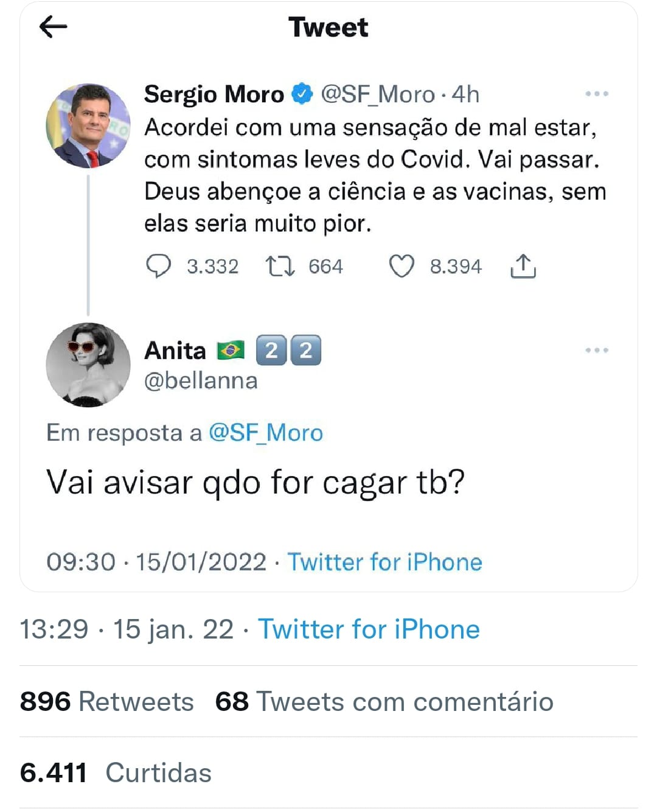Open three-dot menu on Anita's reply

click(x=596, y=350)
